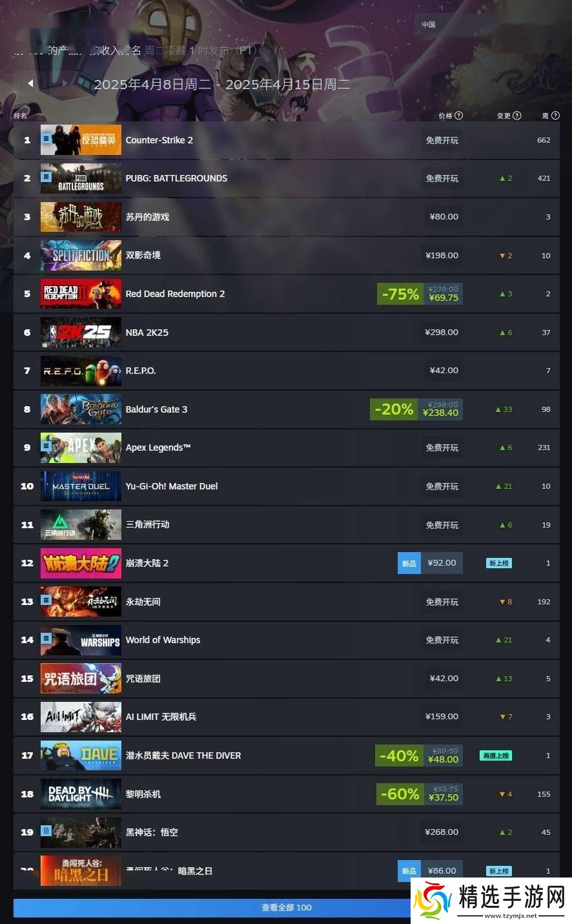Click the NBA 2K25 thumbnail image
The width and height of the screenshot is (572, 924).
tap(81, 333)
